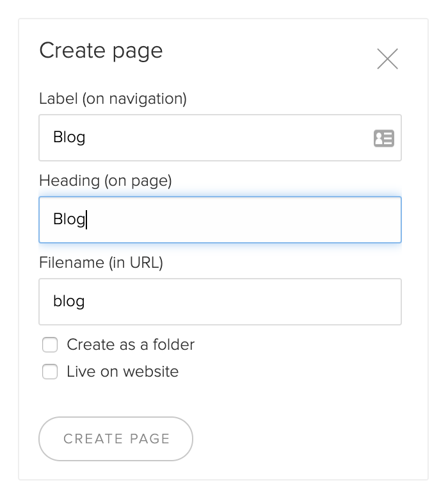The height and width of the screenshot is (501, 448).
Task: Select the "Live on website" label text
Action: click(x=122, y=372)
